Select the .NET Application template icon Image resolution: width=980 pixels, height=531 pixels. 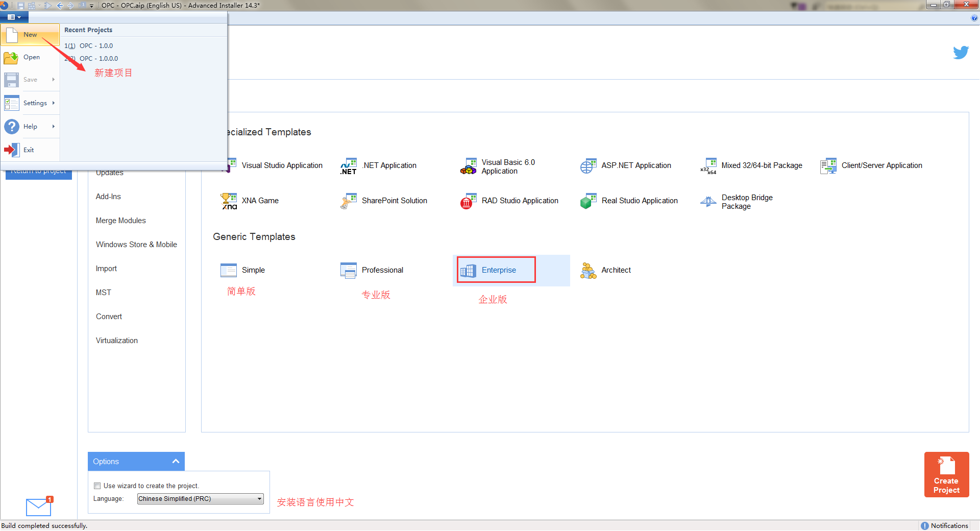(x=349, y=166)
